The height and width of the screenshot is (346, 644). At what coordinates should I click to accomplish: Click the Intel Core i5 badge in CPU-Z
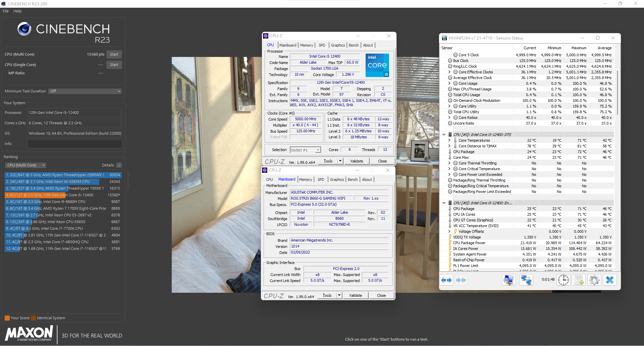click(377, 65)
